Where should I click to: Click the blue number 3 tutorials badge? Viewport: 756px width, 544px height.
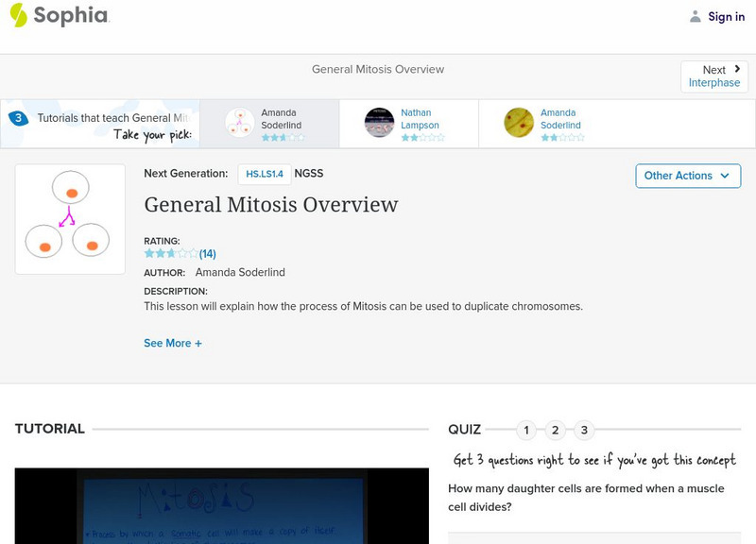[18, 117]
